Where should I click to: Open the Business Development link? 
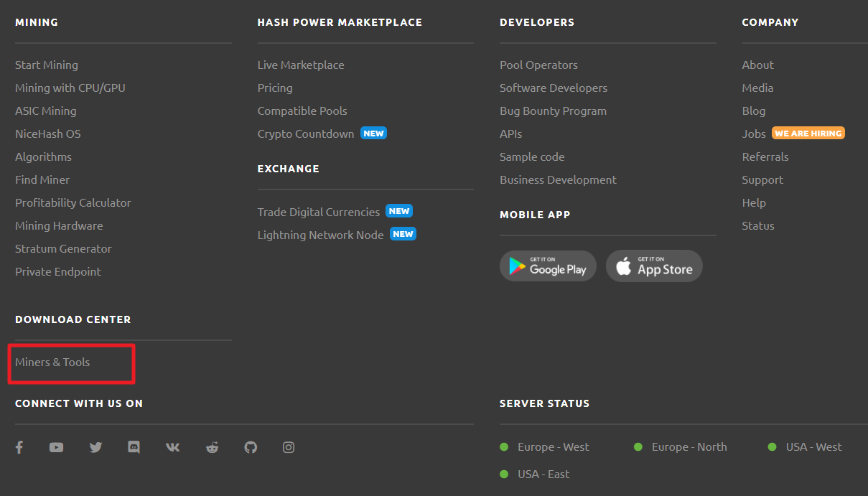click(558, 179)
